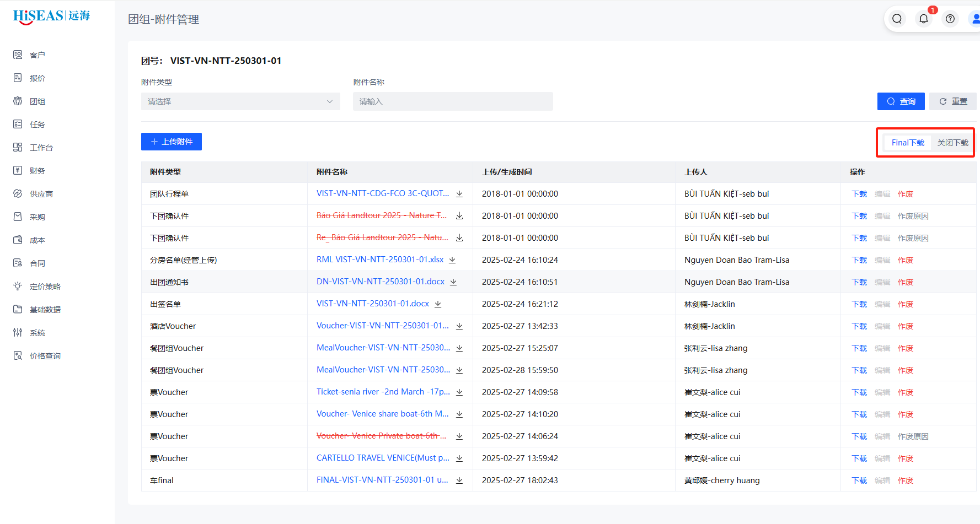Click 团号 text VIST-VN-NTT-250301-01

coord(226,61)
